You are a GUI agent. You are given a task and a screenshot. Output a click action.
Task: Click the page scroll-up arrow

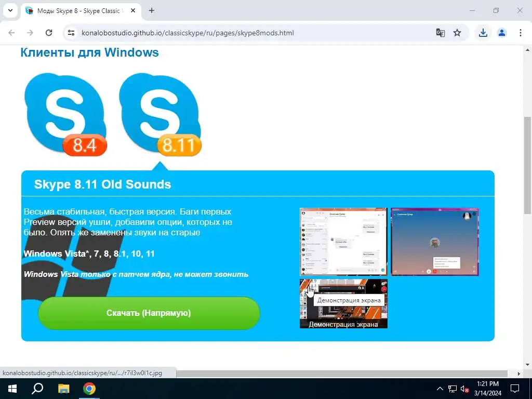528,50
